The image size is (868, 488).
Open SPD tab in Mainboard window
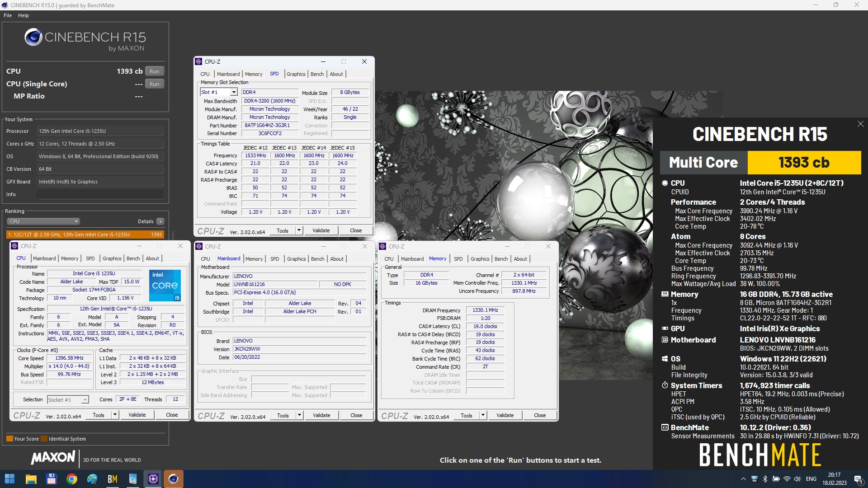(x=274, y=259)
